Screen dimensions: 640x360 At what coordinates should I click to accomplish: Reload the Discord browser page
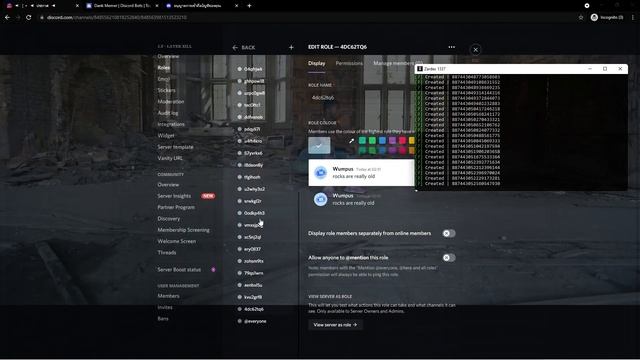click(29, 18)
